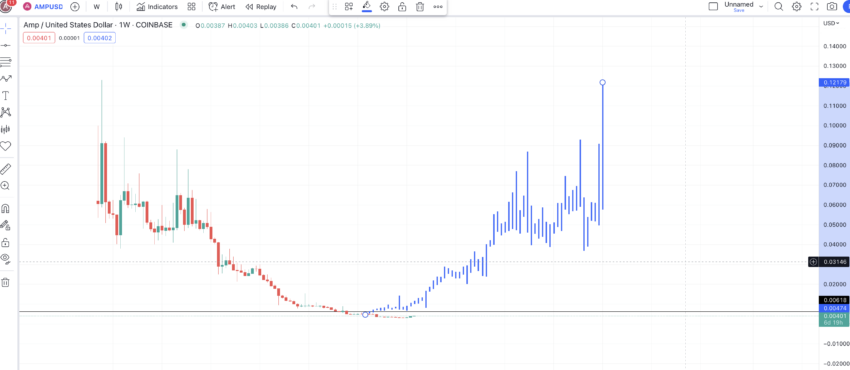Viewport: 850px width, 370px height.
Task: Click the green market status dot
Action: 184,25
